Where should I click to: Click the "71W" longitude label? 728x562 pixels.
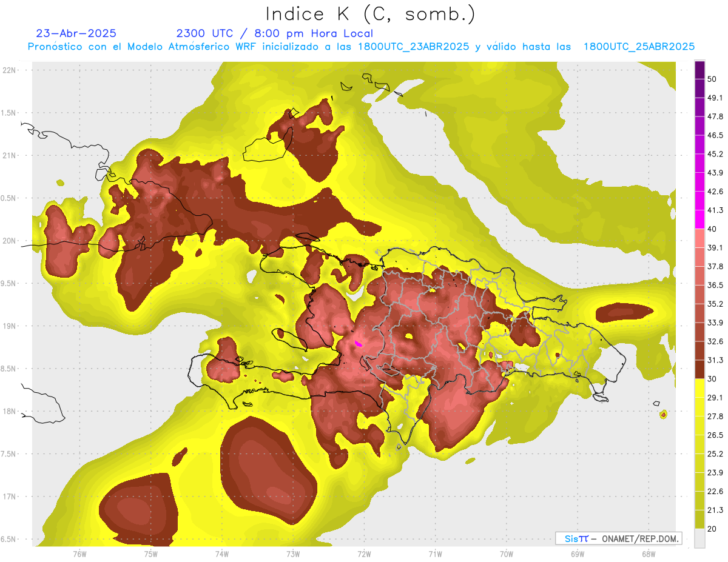pos(435,554)
